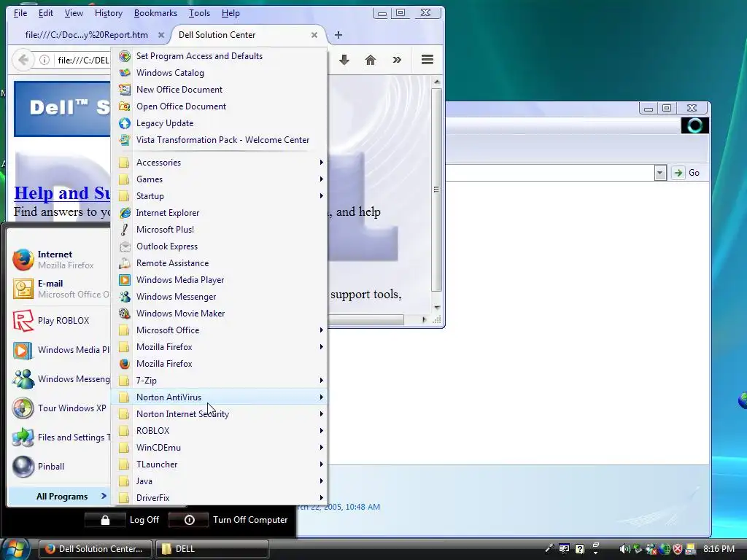Viewport: 747px width, 560px height.
Task: Launch Windows Movie Maker
Action: pyautogui.click(x=219, y=314)
